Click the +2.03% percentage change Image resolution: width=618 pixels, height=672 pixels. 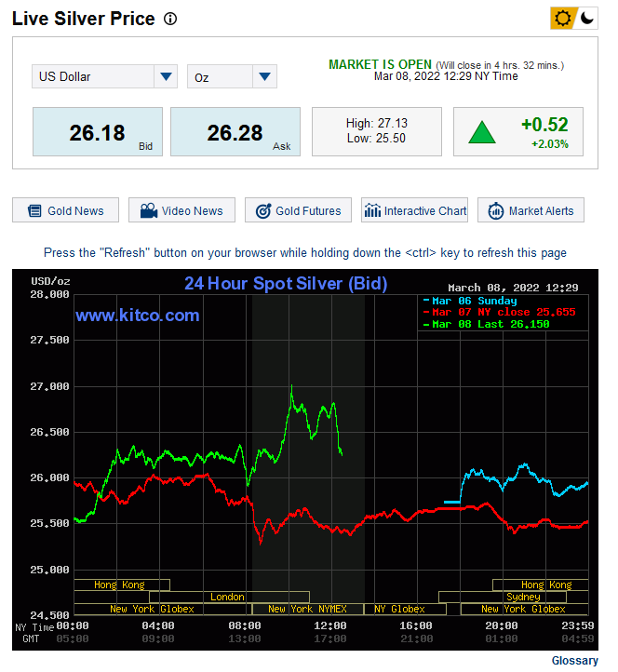point(550,144)
